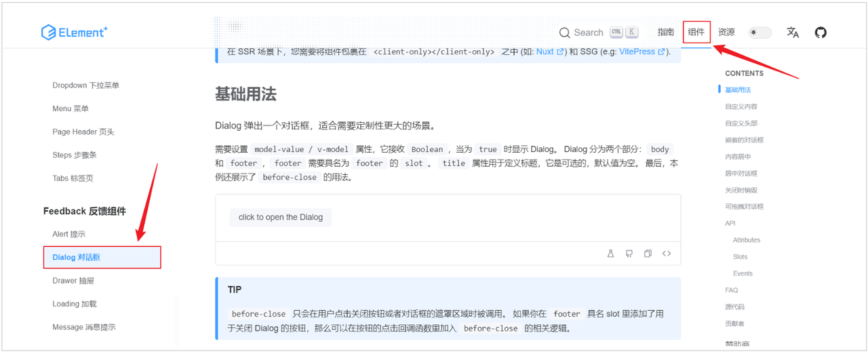Go to Dropdown 下拉菜单 sidebar item

[85, 85]
